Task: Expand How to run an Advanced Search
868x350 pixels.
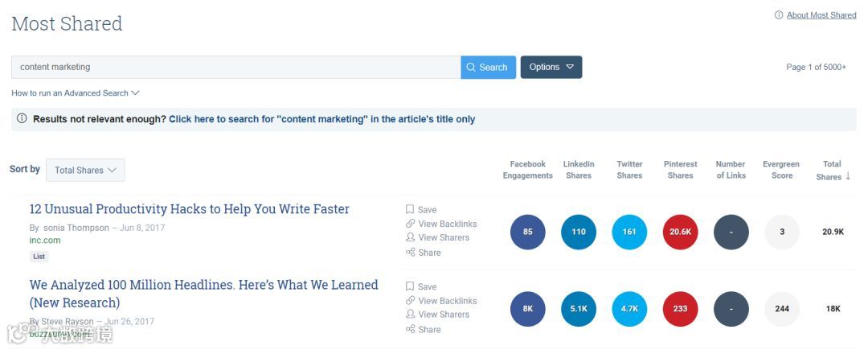Action: pyautogui.click(x=76, y=93)
